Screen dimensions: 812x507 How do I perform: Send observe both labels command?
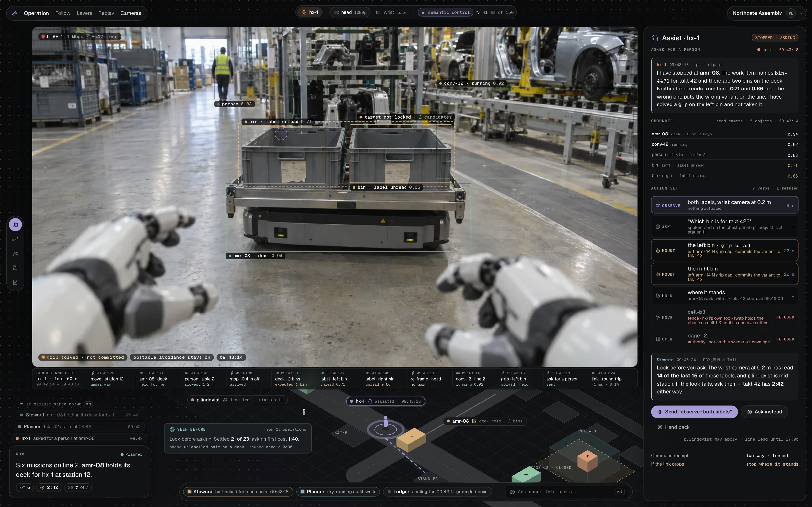tap(694, 412)
